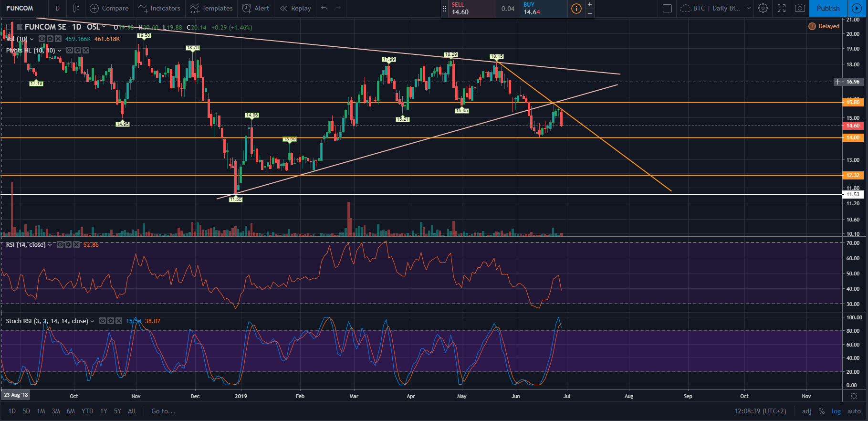Remove the Vol indicator
This screenshot has width=868, height=421.
click(x=58, y=39)
